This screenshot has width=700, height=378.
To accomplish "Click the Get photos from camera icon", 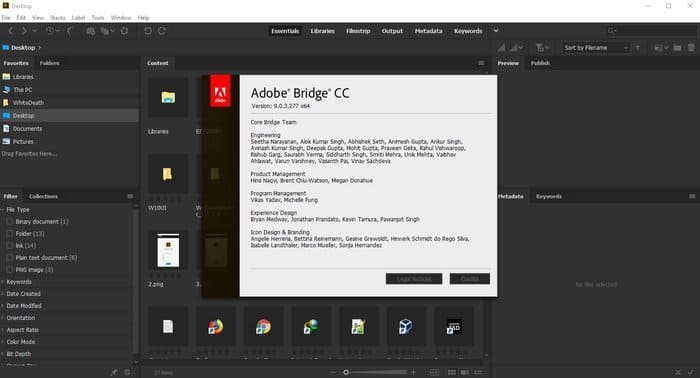I will click(x=91, y=31).
